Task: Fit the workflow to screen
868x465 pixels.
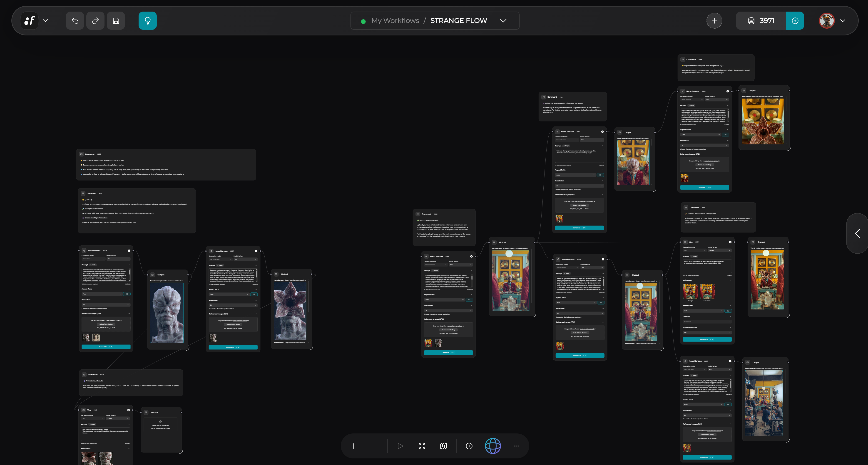Action: click(422, 446)
